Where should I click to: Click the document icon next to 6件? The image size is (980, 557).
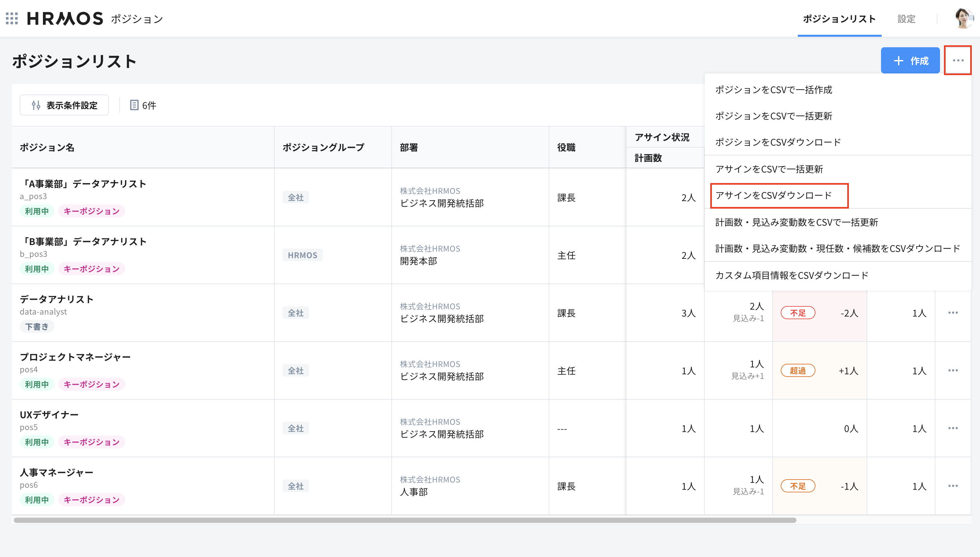134,105
